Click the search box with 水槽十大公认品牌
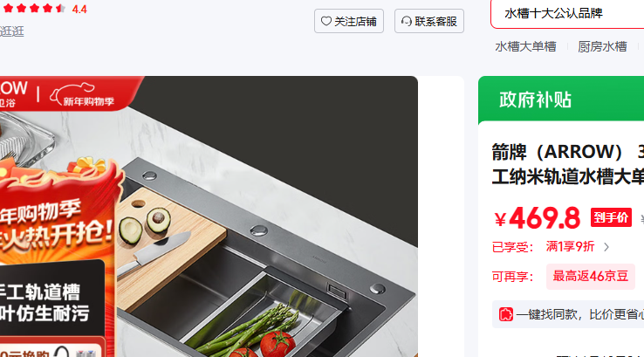644x357 pixels. 567,14
